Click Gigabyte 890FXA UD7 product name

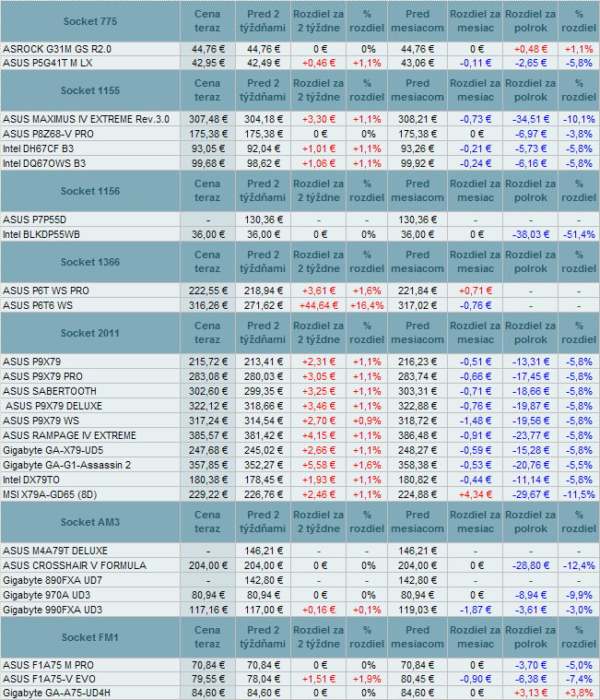click(x=53, y=580)
